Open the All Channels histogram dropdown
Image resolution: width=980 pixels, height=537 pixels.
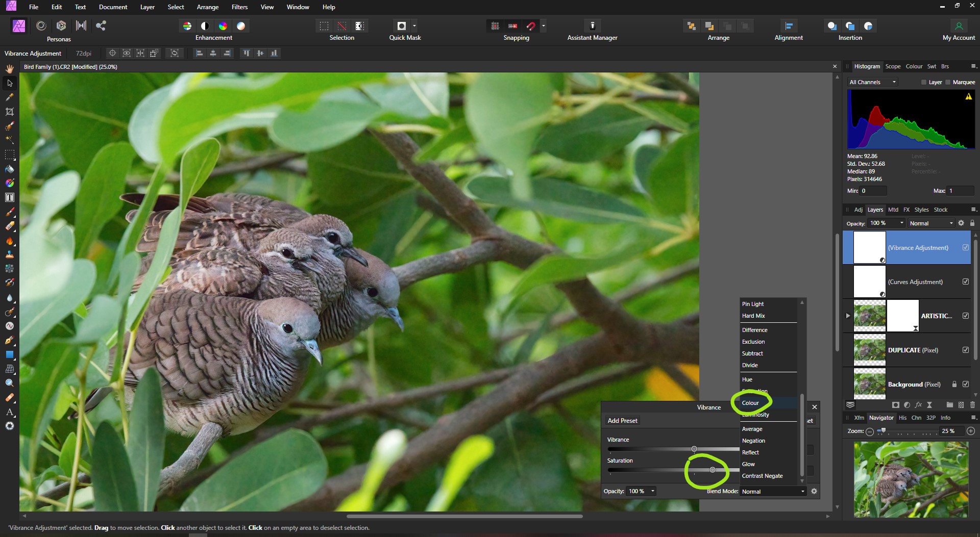(872, 82)
